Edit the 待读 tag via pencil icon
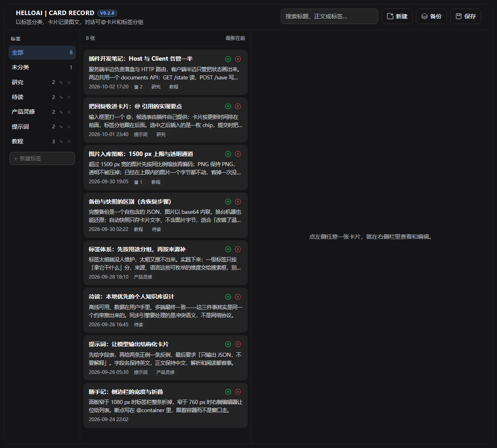 [x=61, y=97]
